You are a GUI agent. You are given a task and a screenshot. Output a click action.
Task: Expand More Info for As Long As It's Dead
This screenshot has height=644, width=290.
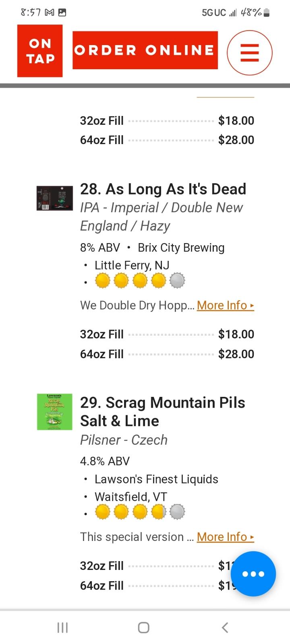pos(226,305)
